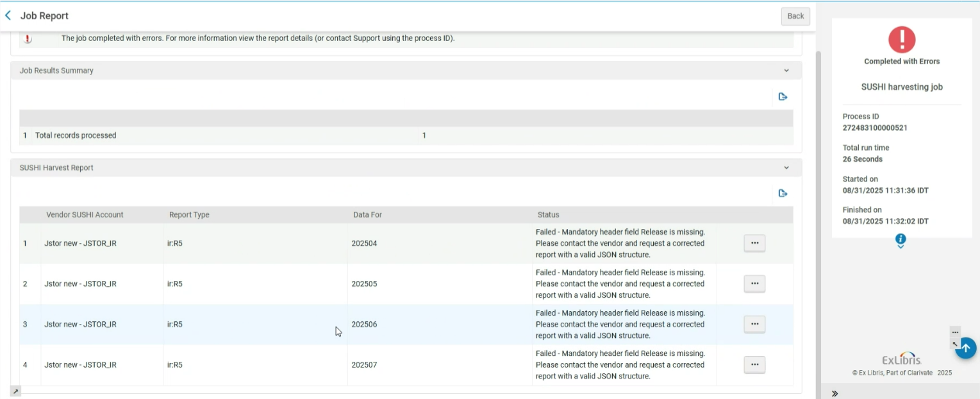Select the 202504 data cell
The image size is (980, 399).
coord(364,244)
